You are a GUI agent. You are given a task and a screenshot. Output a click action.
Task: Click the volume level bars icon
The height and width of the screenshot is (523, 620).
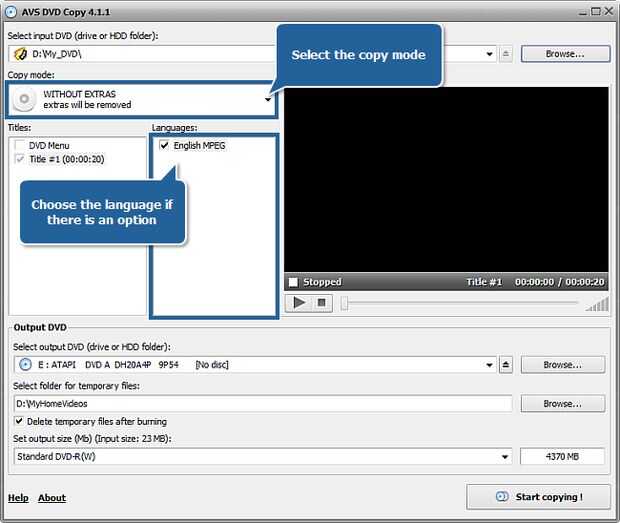point(597,305)
